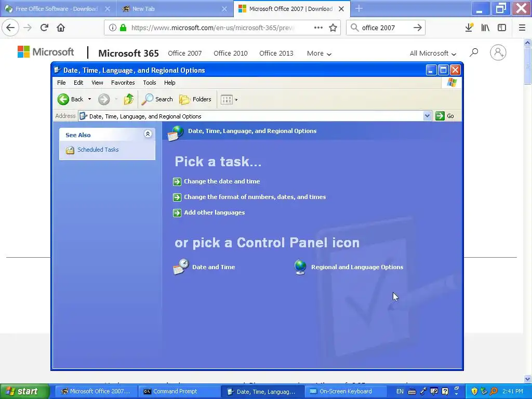Viewport: 532px width, 399px height.
Task: Open the Edit menu
Action: click(78, 83)
